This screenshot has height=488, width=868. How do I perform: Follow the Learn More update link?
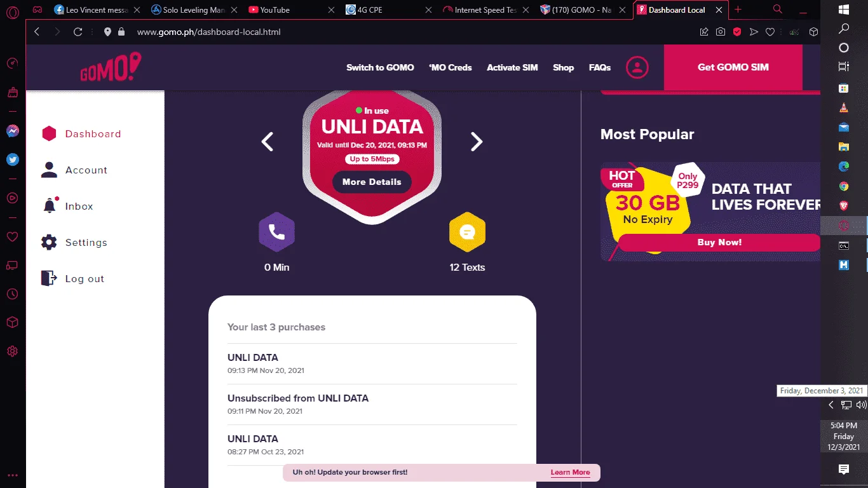[x=570, y=472]
